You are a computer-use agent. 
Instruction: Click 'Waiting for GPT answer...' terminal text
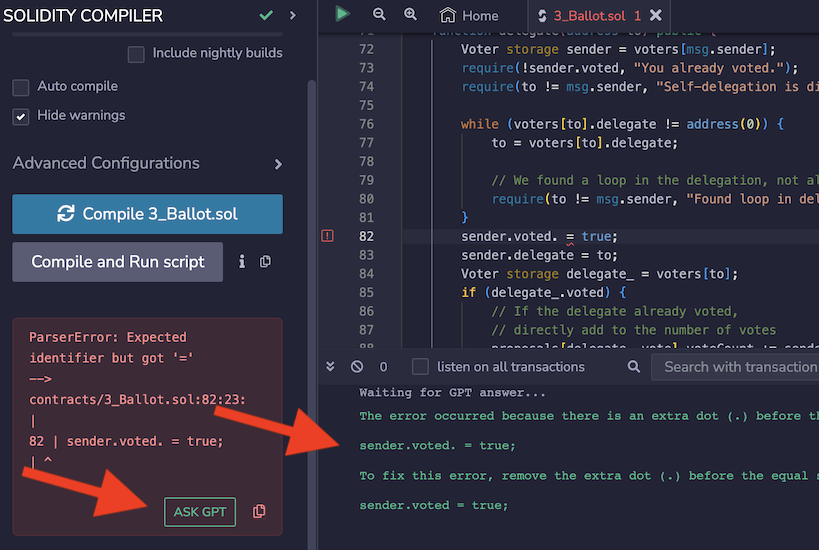point(452,393)
